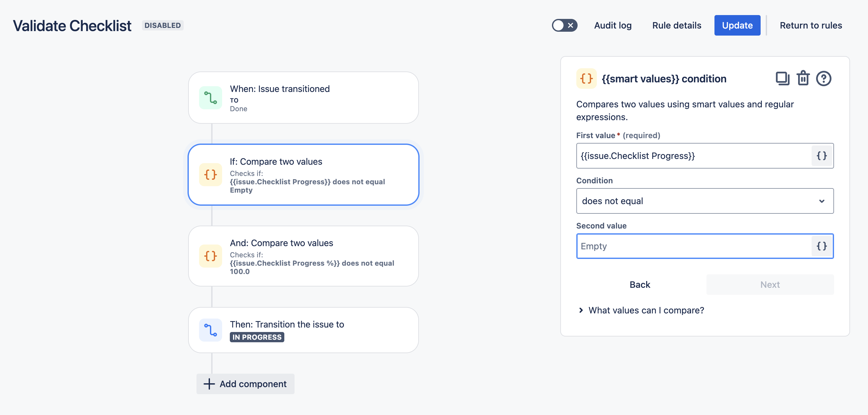868x415 pixels.
Task: Click the duplicate component icon
Action: click(x=782, y=79)
